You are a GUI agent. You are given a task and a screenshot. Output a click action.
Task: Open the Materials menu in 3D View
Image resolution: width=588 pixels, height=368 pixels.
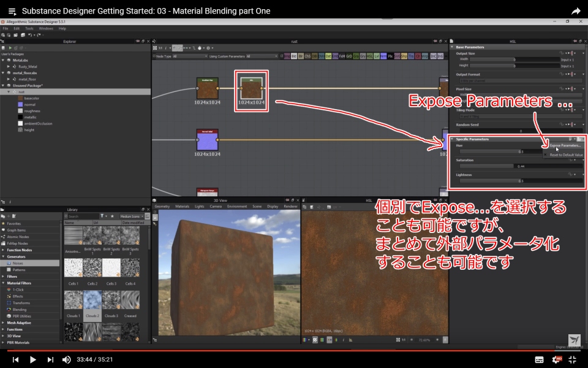coord(183,207)
